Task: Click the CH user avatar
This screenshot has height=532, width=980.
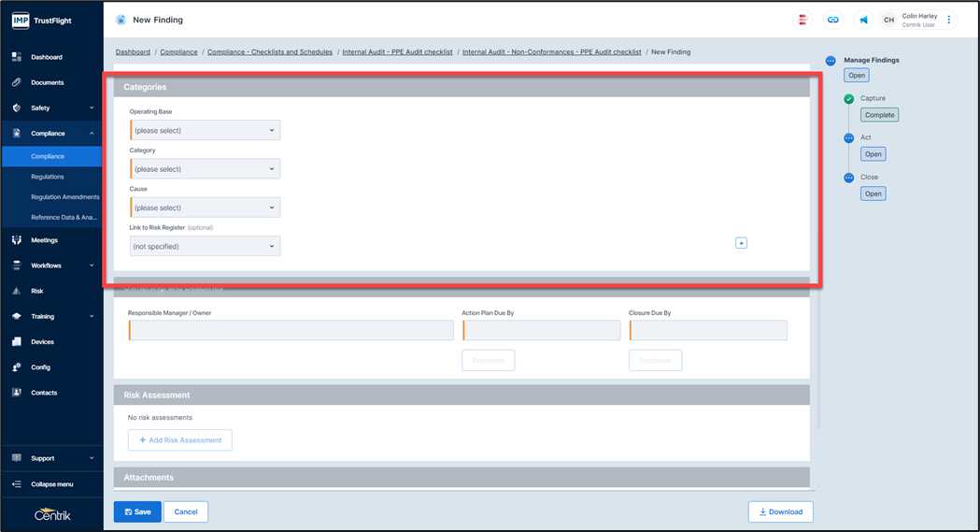Action: (888, 20)
